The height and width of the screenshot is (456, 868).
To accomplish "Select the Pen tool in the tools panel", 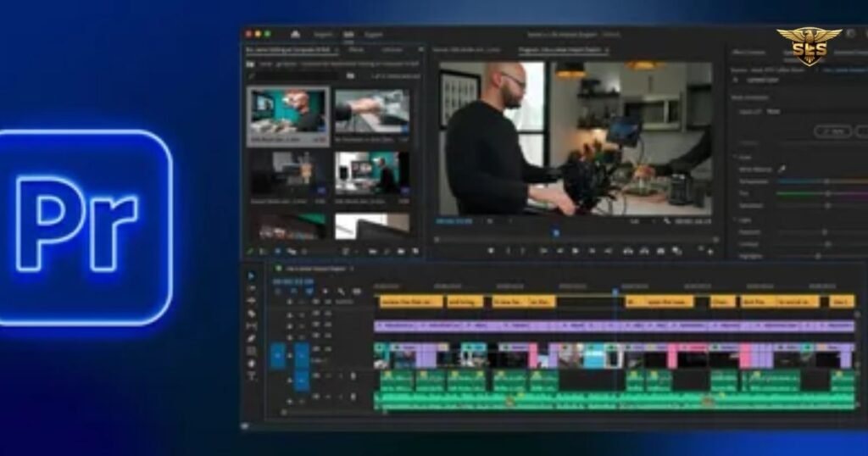I will [x=251, y=338].
